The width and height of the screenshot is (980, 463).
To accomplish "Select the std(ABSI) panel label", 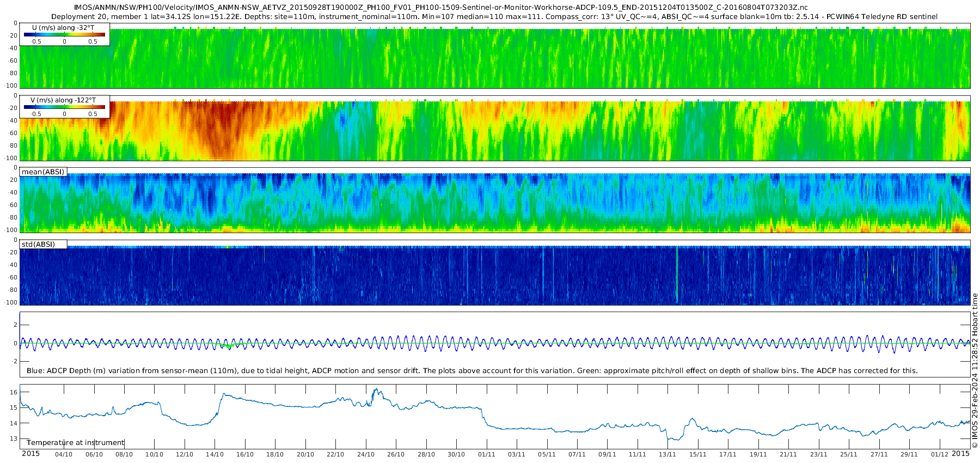I will (x=43, y=244).
